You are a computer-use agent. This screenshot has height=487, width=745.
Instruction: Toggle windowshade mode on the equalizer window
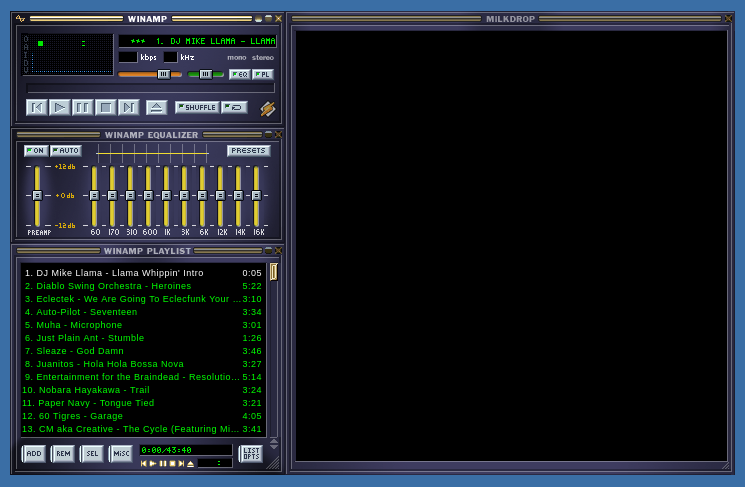(268, 134)
